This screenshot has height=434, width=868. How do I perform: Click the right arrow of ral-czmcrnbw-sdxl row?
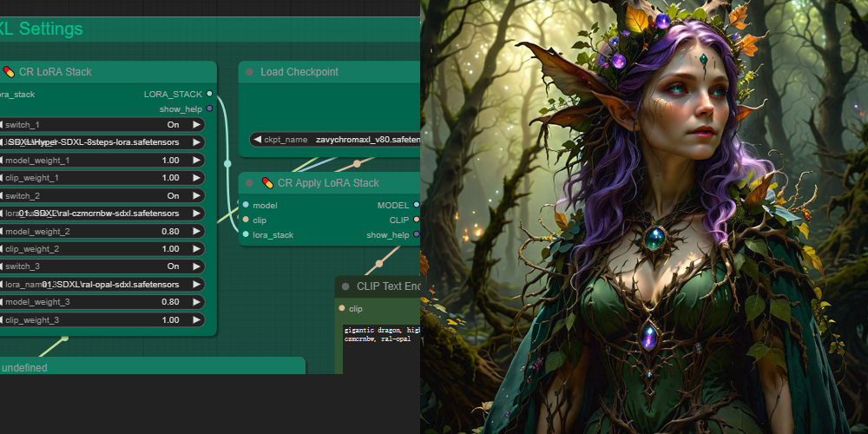pyautogui.click(x=196, y=214)
